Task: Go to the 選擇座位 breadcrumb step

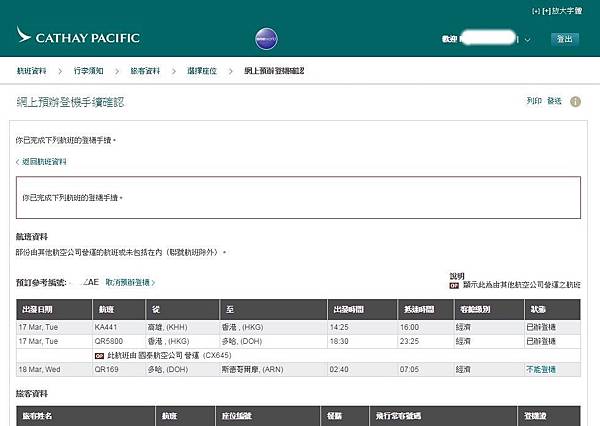Action: pos(202,71)
